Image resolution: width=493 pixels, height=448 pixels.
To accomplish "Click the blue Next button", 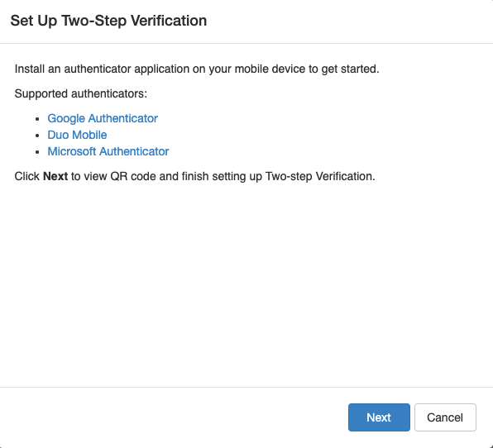I will (x=379, y=417).
